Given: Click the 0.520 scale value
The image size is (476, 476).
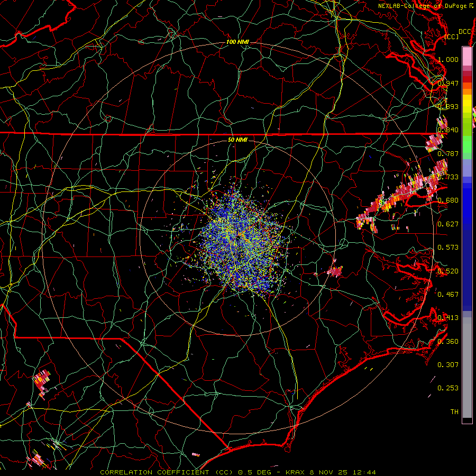Looking at the screenshot, I should [448, 271].
